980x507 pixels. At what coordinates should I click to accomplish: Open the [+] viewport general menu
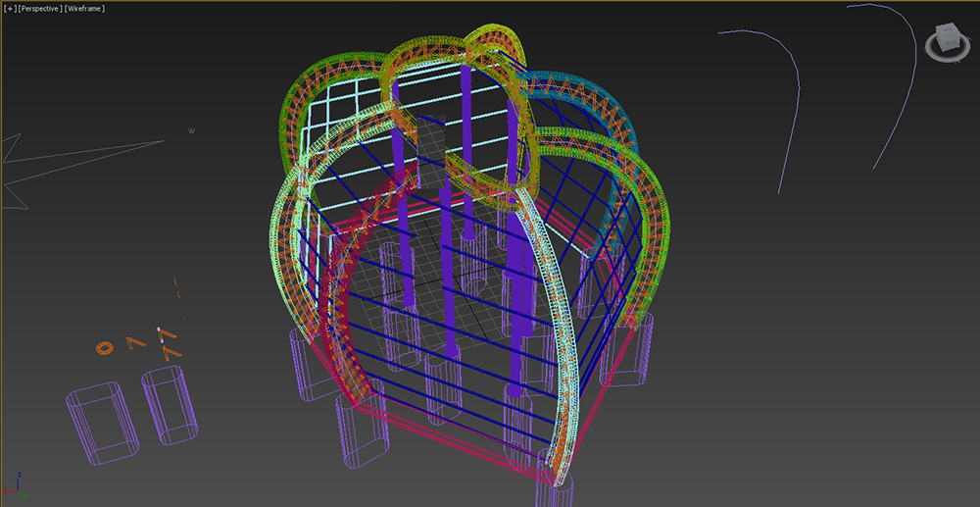[9, 8]
